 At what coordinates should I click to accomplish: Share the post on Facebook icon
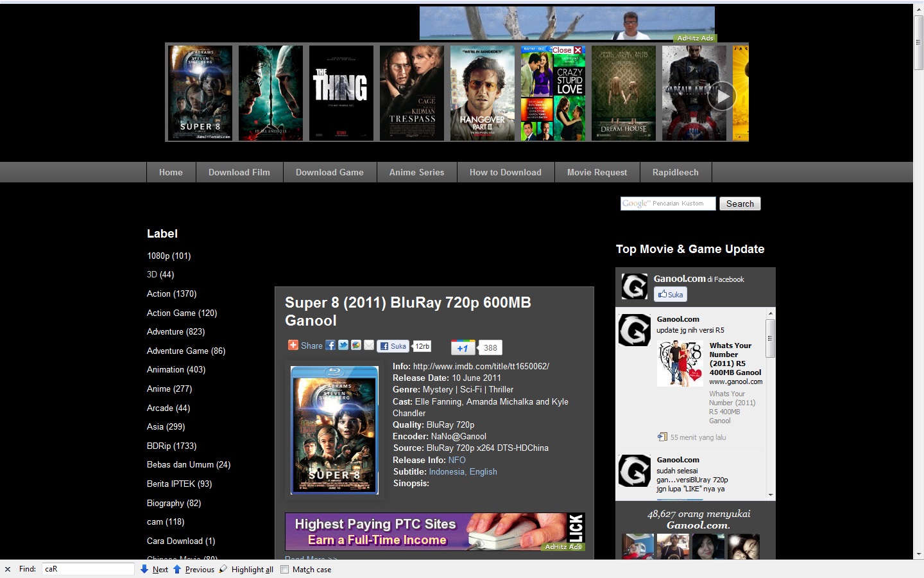pyautogui.click(x=330, y=345)
